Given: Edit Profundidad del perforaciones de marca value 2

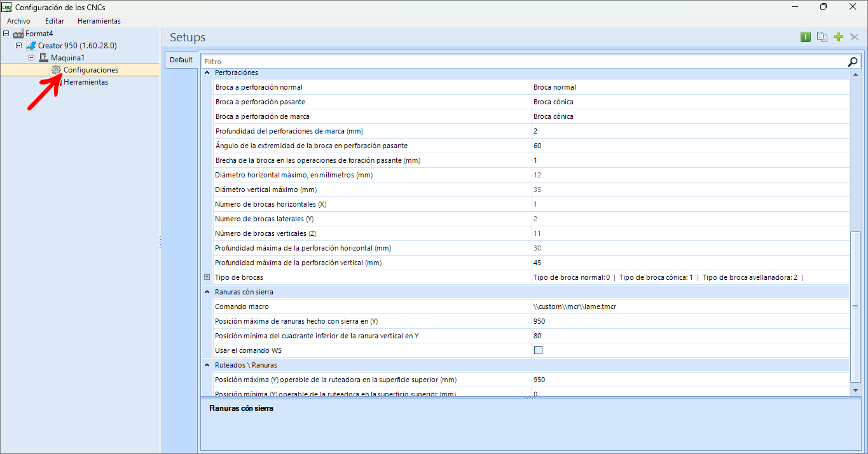Looking at the screenshot, I should click(x=690, y=131).
